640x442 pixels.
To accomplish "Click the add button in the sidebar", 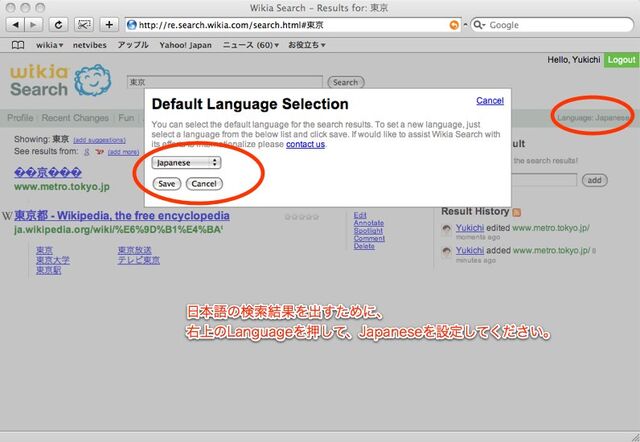I will (594, 180).
